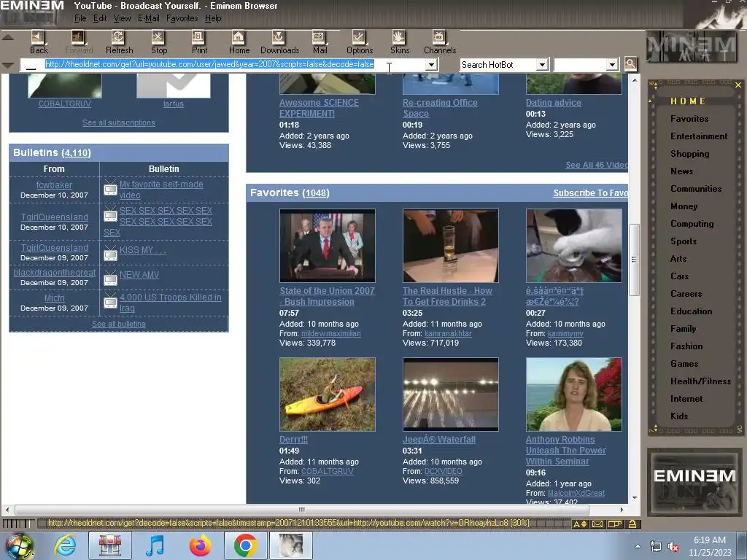Click the Print toolbar icon
The image size is (747, 560).
tap(198, 37)
